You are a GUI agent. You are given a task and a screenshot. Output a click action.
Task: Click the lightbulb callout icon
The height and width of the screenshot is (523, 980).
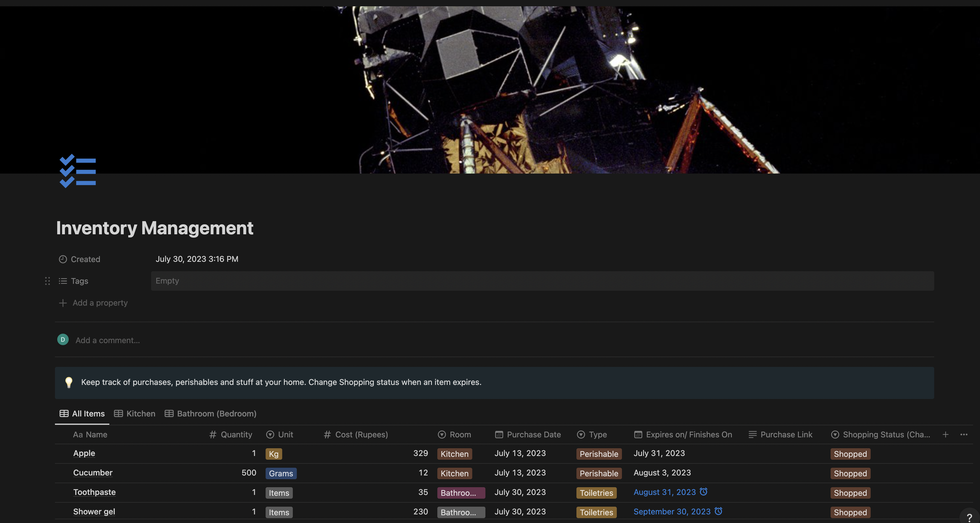click(68, 382)
